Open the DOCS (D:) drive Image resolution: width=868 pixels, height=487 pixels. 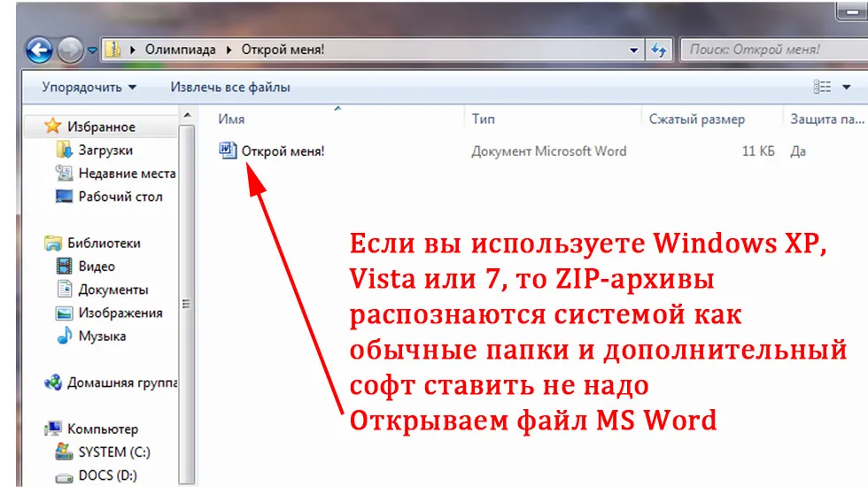pyautogui.click(x=108, y=475)
